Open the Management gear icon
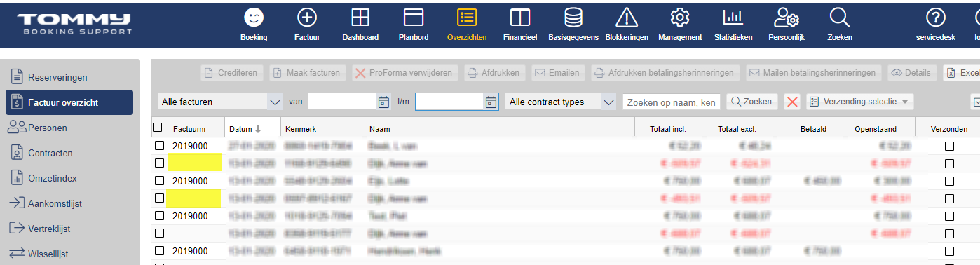Viewport: 980px width, 265px height. [680, 18]
